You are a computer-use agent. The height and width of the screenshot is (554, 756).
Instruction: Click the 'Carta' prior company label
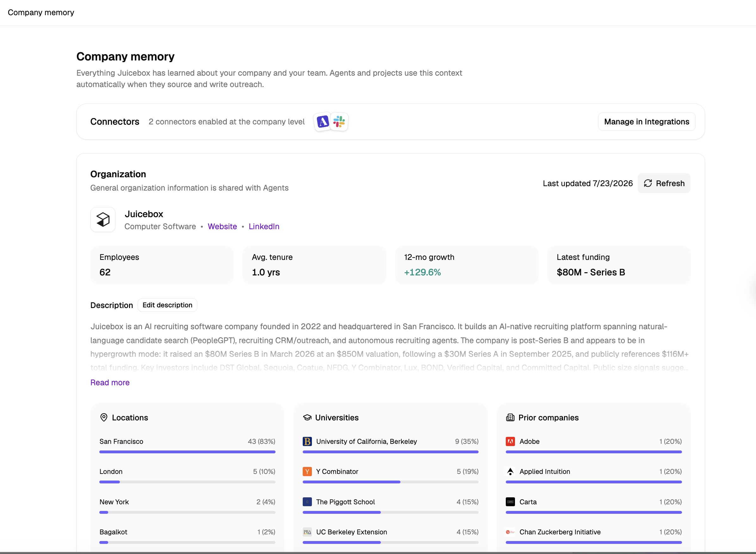pos(528,502)
